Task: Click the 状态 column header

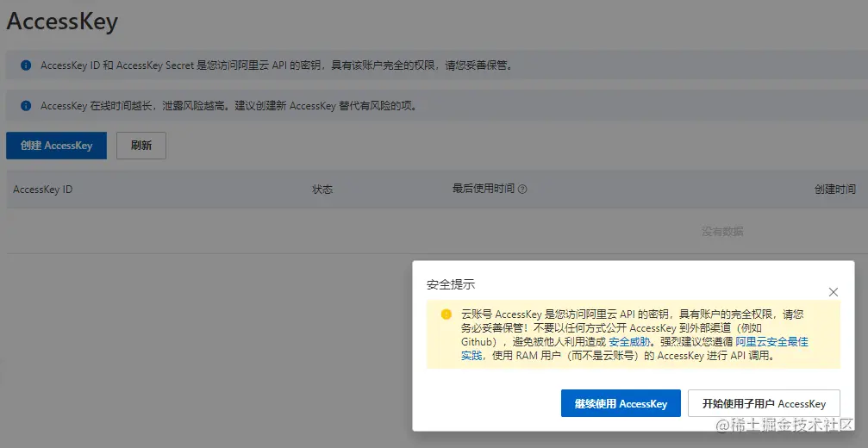Action: pyautogui.click(x=322, y=190)
